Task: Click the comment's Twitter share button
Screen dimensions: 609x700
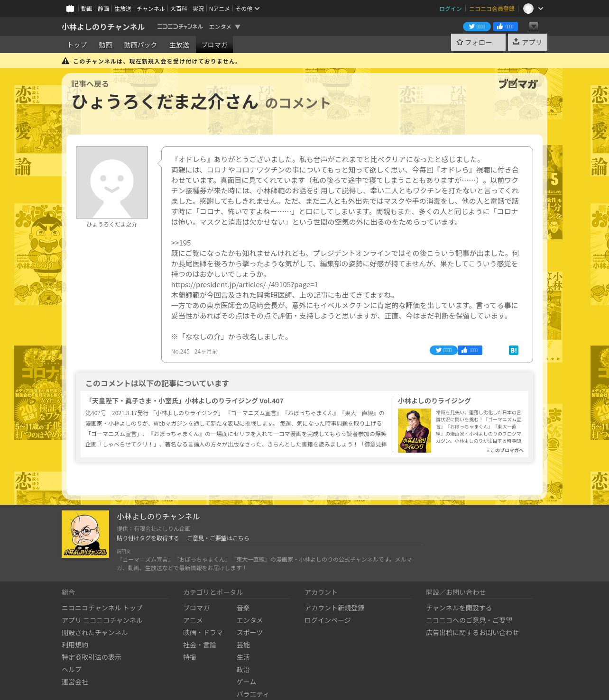Action: 443,350
